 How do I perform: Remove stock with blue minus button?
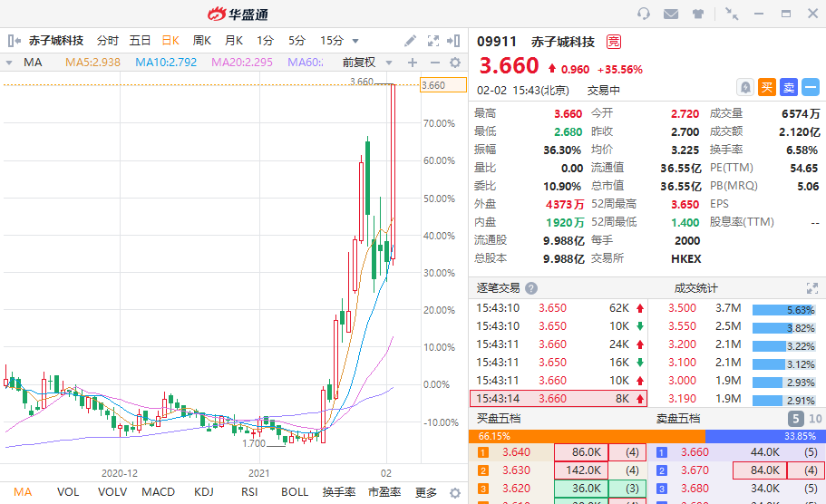pos(811,87)
